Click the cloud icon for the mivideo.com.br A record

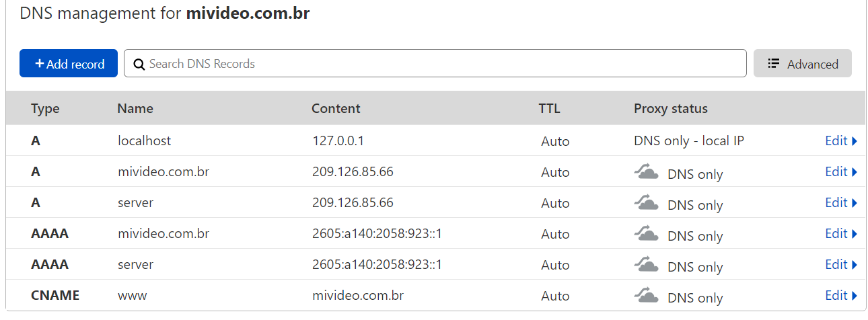(646, 173)
